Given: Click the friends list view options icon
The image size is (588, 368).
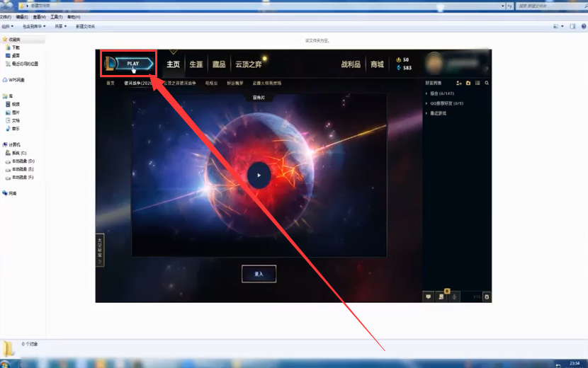Looking at the screenshot, I should (477, 84).
